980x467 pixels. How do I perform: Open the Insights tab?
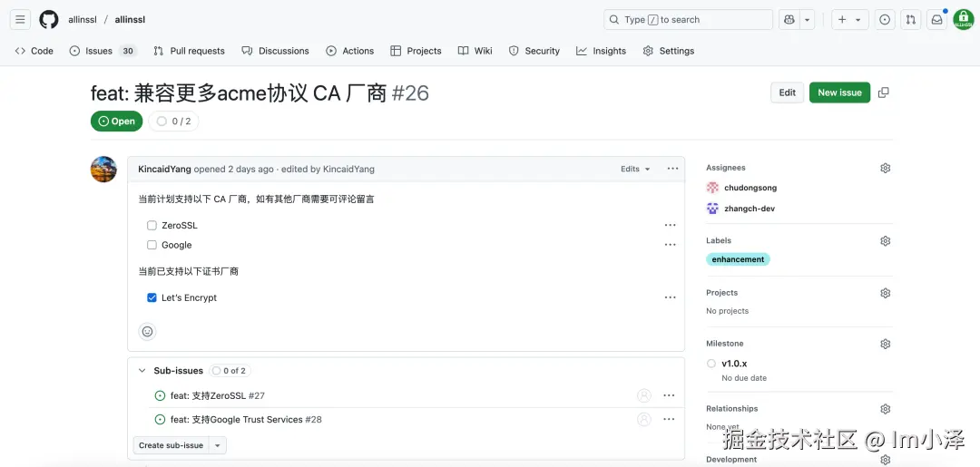(602, 51)
